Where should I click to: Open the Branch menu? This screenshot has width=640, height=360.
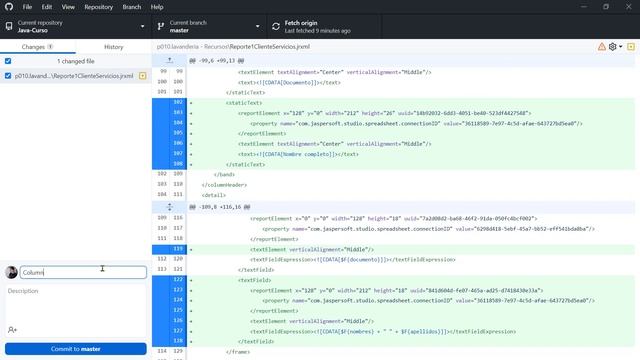pos(132,7)
